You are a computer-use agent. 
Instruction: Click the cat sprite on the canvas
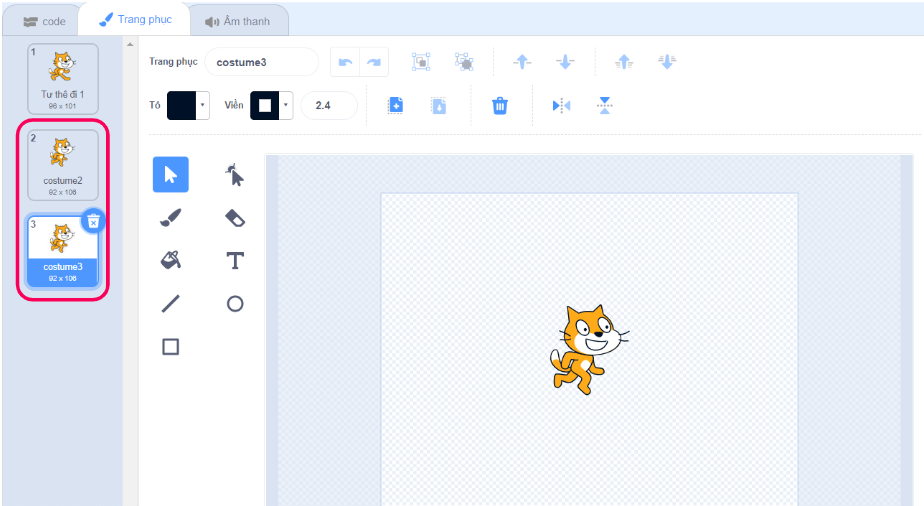pyautogui.click(x=589, y=349)
